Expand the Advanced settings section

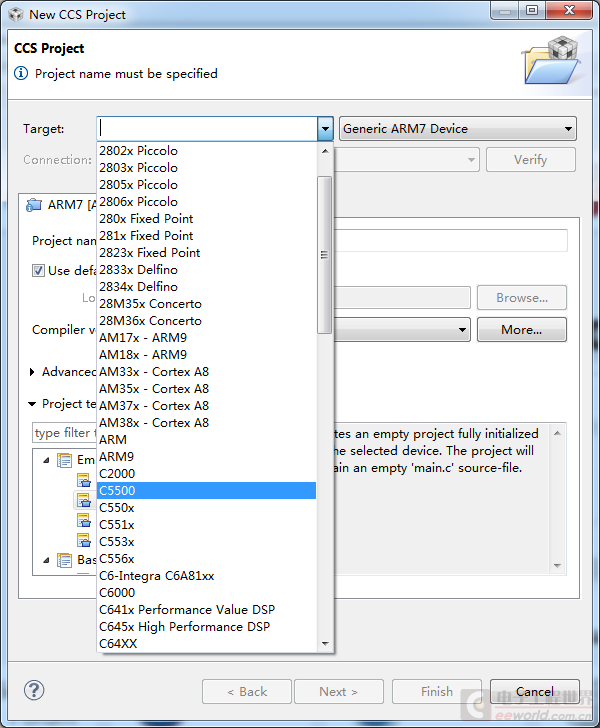click(x=32, y=372)
